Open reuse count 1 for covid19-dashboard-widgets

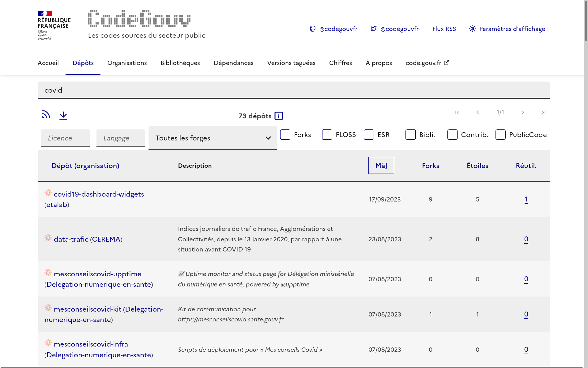coord(526,199)
